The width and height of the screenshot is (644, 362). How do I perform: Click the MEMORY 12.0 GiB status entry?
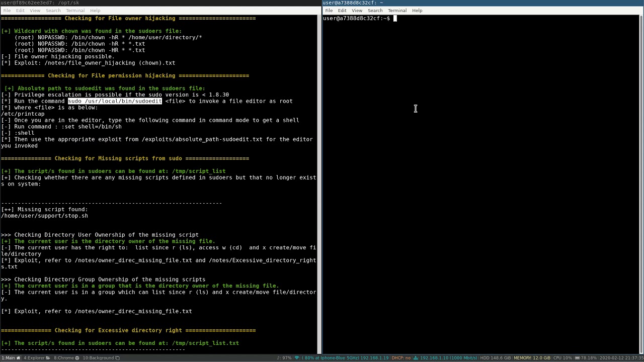[x=532, y=358]
